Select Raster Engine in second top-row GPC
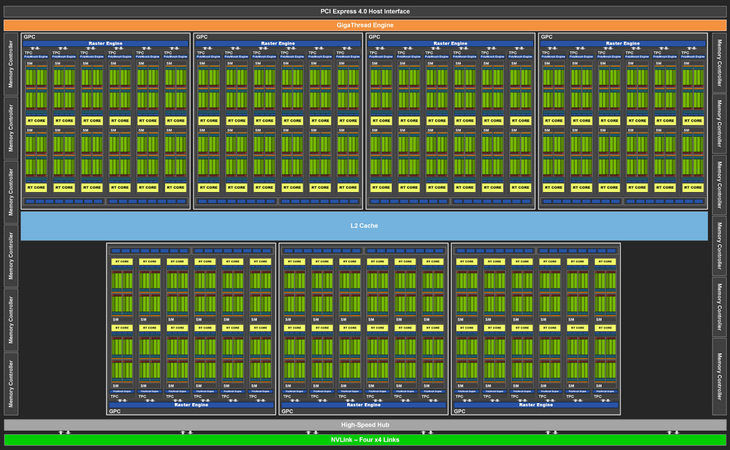Screen dimensions: 730x450 pyautogui.click(x=277, y=44)
